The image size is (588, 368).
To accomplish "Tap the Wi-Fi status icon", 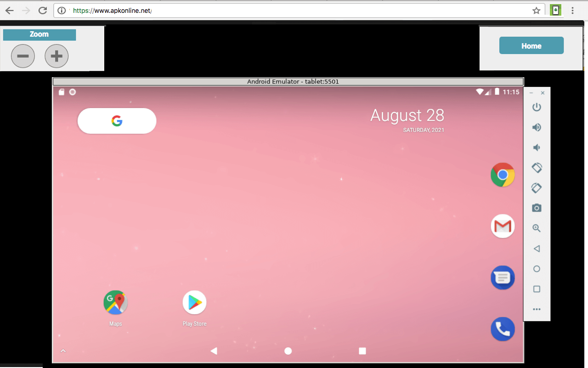I will point(480,92).
